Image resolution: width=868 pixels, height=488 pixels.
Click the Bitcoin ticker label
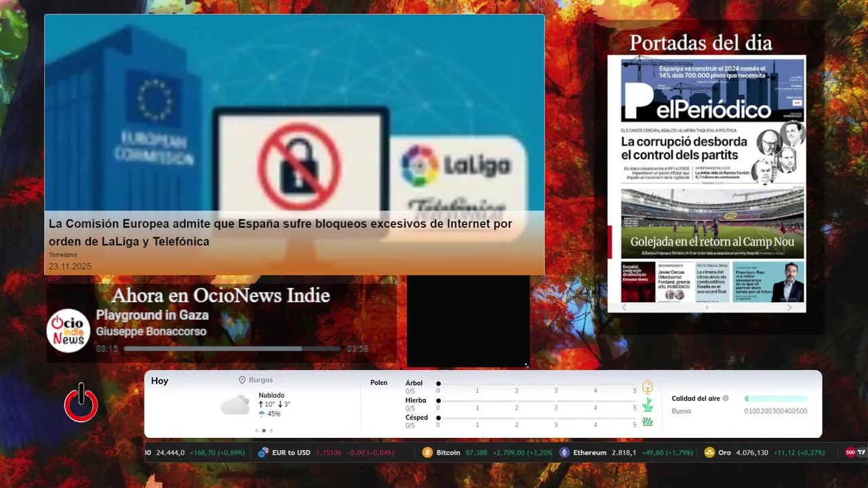tap(448, 453)
